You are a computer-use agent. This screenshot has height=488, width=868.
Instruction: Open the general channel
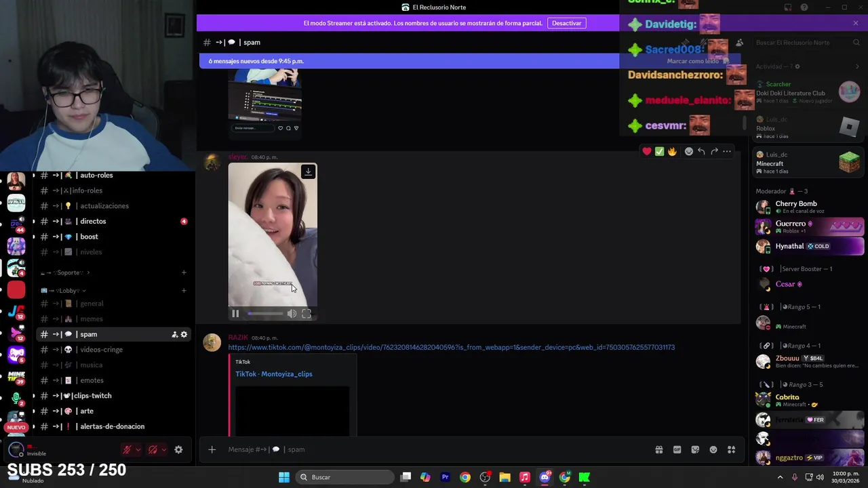(113, 304)
